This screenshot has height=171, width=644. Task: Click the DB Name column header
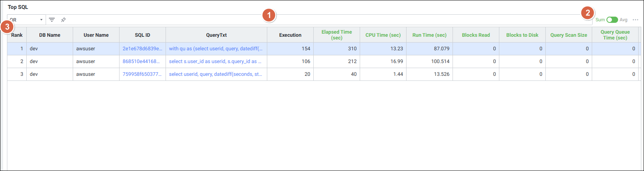[x=50, y=35]
